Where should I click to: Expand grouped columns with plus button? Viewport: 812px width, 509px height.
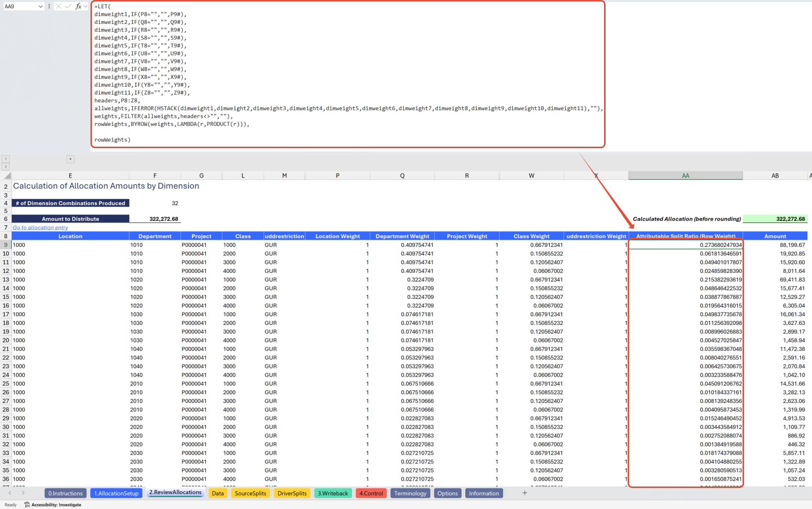click(x=70, y=159)
